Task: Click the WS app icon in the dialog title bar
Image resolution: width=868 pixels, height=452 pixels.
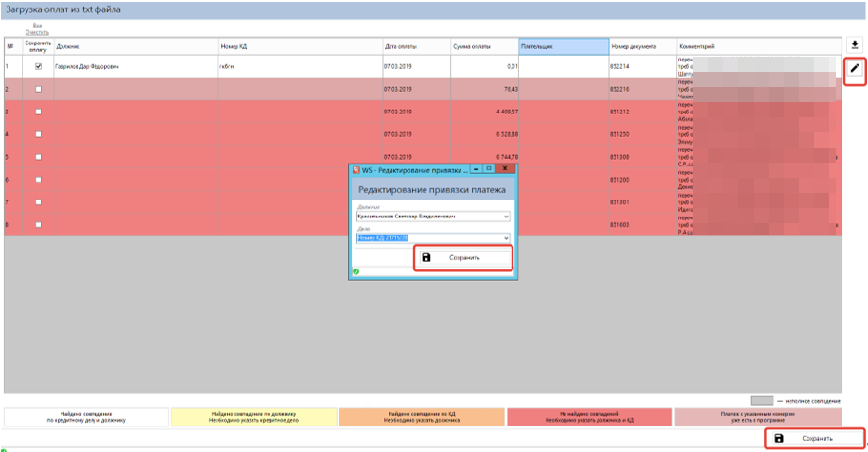Action: [356, 170]
